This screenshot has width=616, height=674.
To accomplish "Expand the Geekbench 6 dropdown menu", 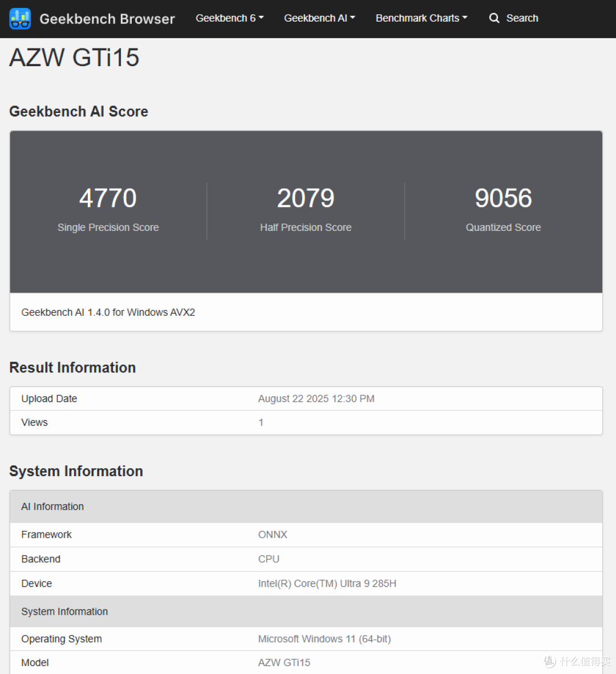I will click(x=229, y=18).
